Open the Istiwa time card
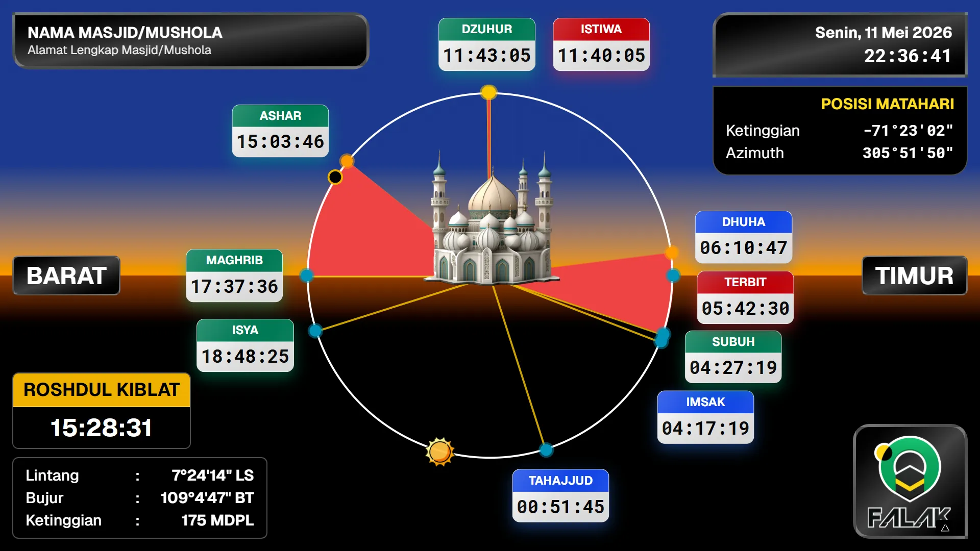980x551 pixels. coord(601,44)
